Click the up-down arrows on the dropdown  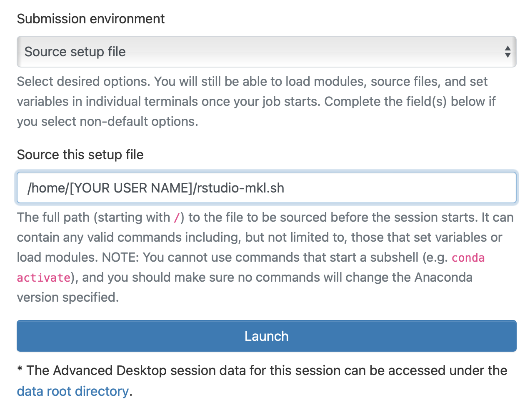[x=507, y=52]
